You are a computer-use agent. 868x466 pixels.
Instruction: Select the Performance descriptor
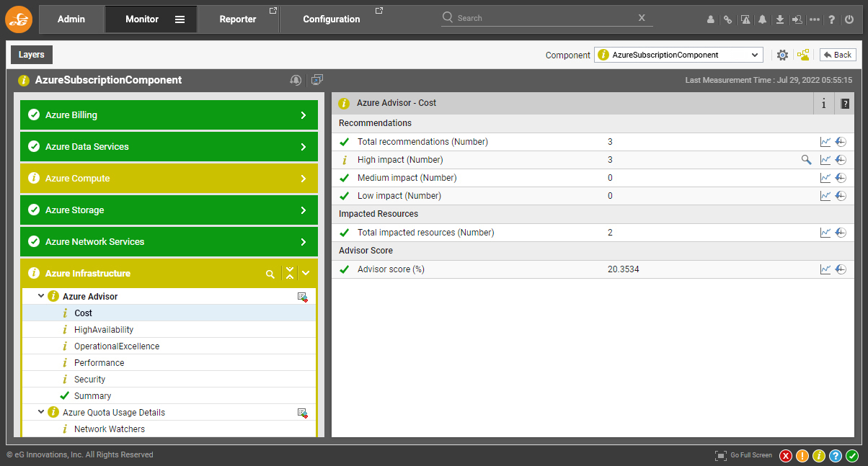pyautogui.click(x=99, y=363)
